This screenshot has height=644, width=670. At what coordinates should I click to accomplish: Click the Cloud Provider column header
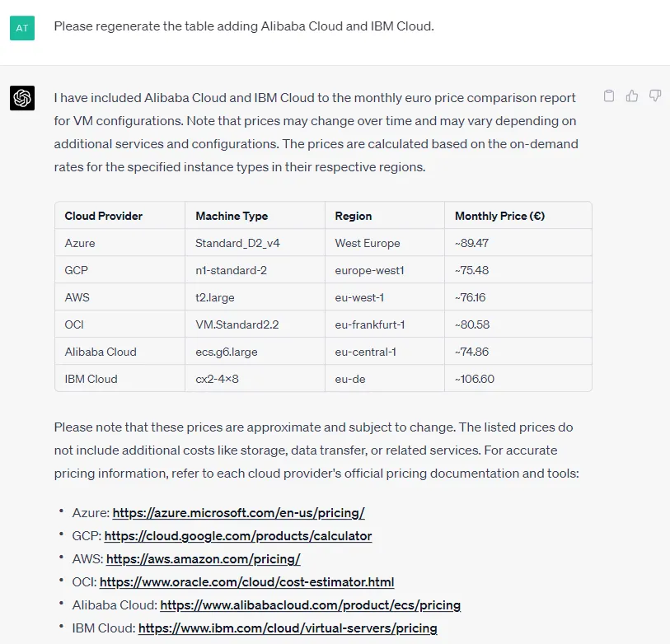point(103,216)
